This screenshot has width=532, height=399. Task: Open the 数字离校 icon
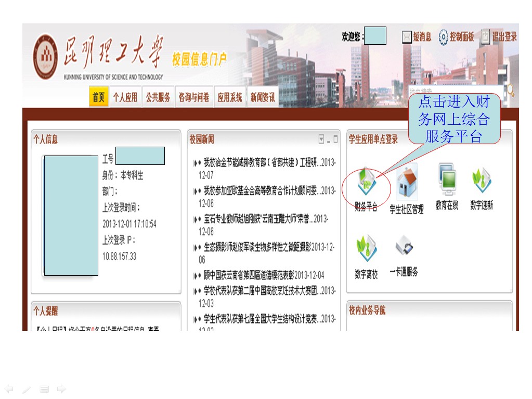pos(366,249)
